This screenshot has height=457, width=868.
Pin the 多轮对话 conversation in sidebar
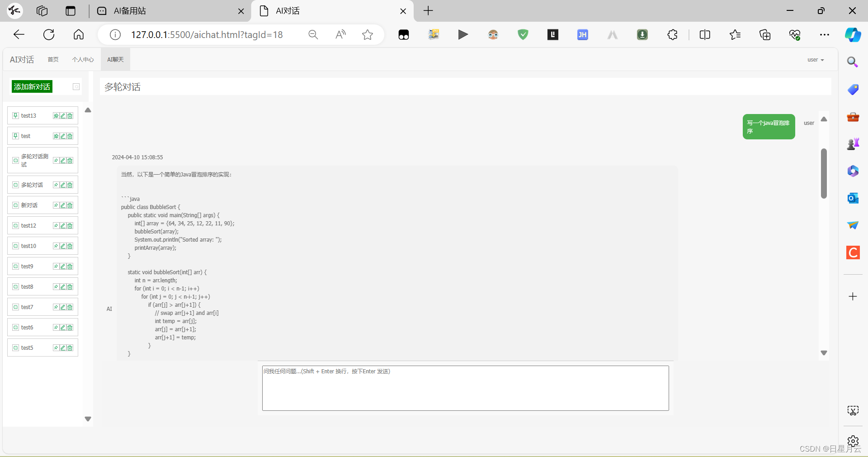[x=56, y=185]
